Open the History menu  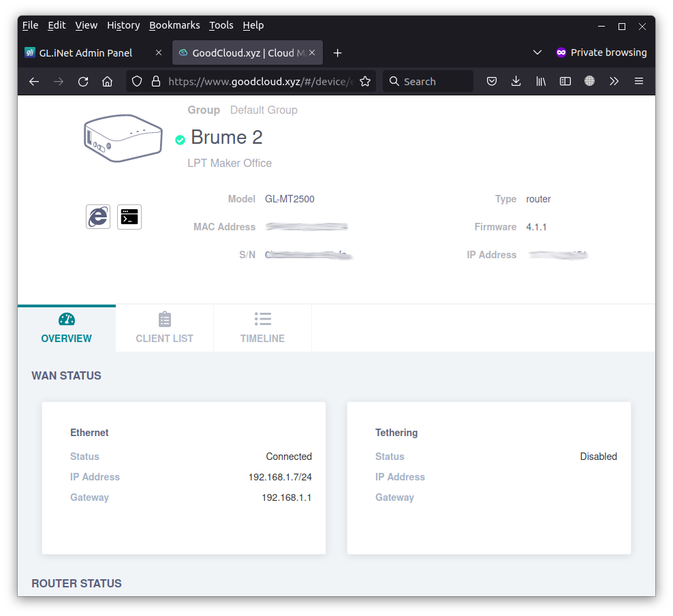[123, 25]
